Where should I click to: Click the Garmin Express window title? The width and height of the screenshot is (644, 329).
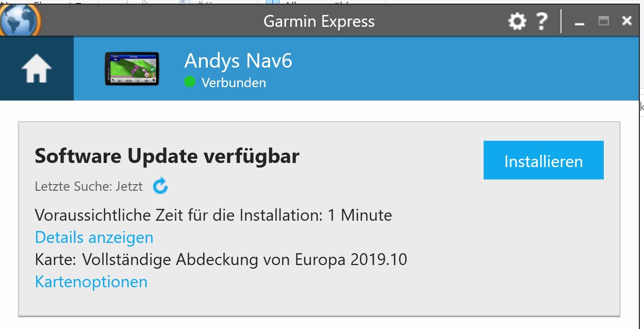tap(319, 22)
